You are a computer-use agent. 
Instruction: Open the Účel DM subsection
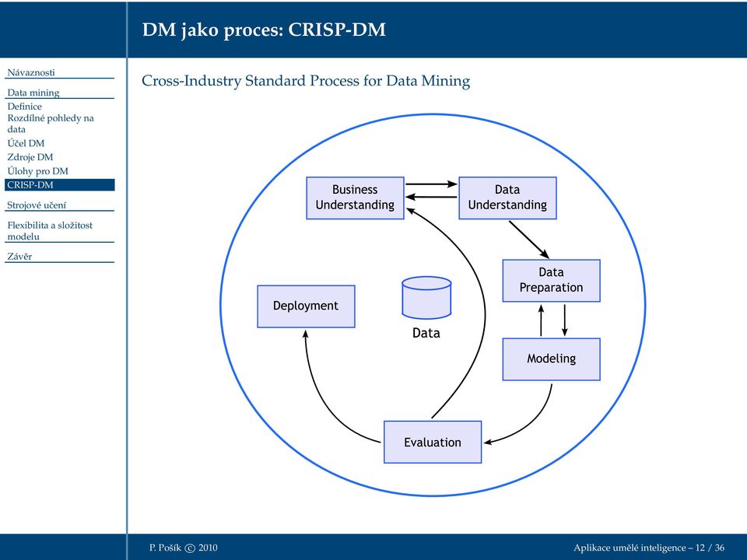(x=26, y=143)
